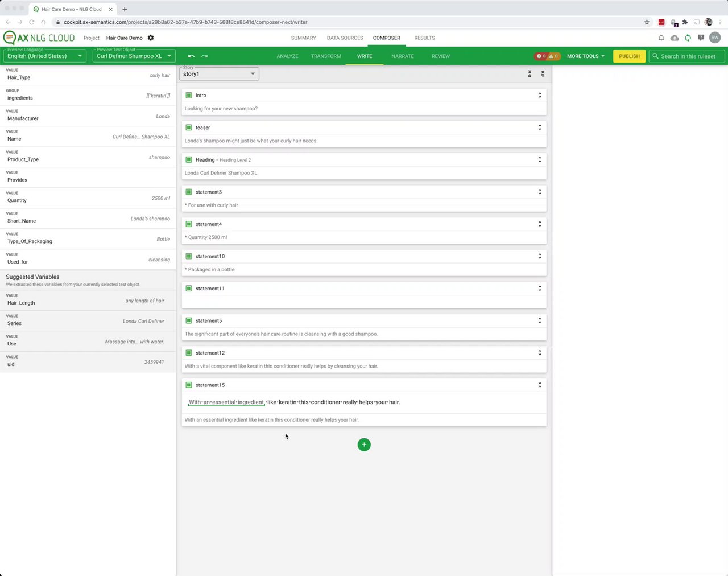Switch to the Analyze step
This screenshot has height=576, width=728.
pos(287,56)
